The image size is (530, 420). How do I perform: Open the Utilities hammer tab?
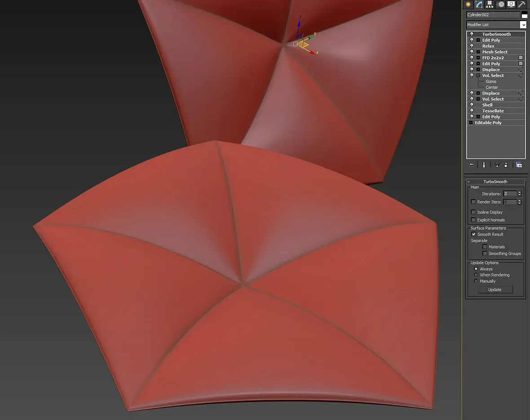(521, 4)
